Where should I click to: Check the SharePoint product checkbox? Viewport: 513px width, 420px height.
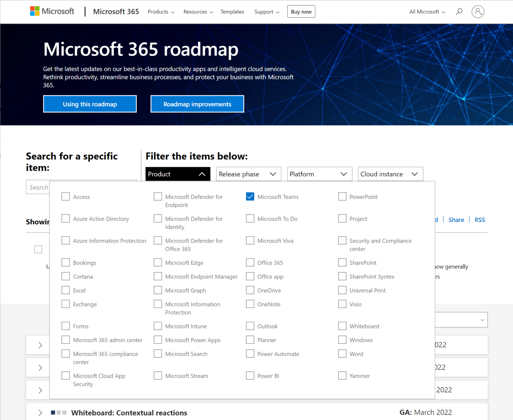[x=342, y=263]
